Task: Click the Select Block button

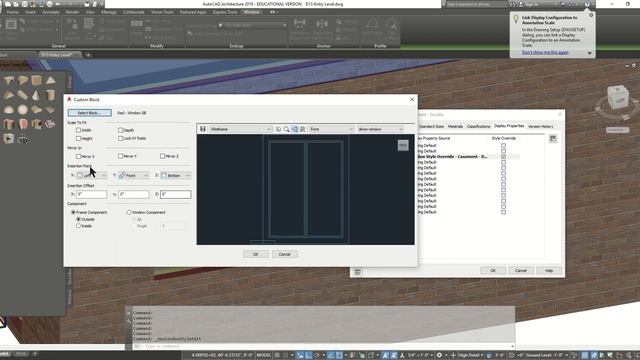Action: (89, 113)
